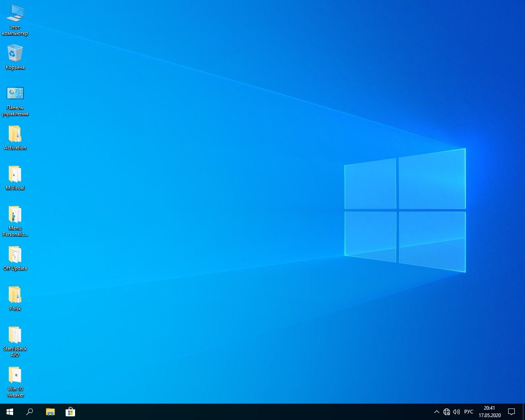Open Microsoft Store from the taskbar

pos(70,412)
